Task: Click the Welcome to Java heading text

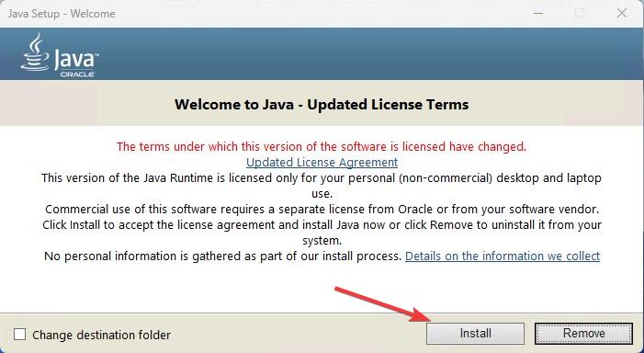Action: [322, 105]
